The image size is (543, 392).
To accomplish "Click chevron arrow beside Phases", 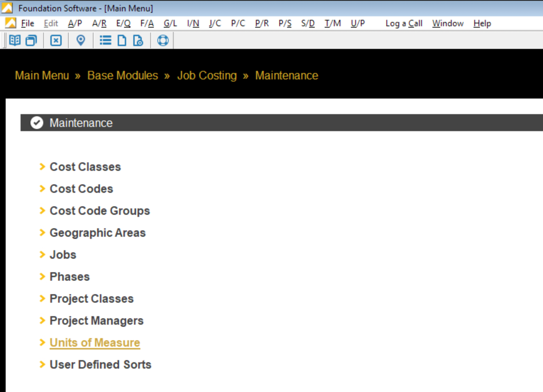I will tap(42, 276).
